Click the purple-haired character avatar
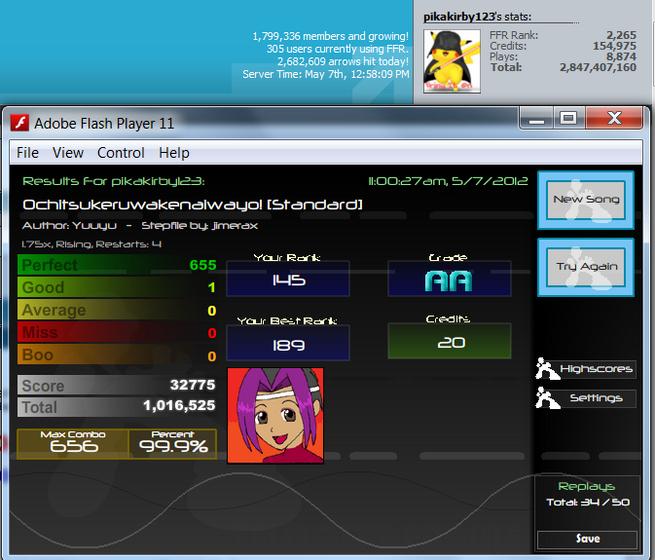The image size is (655, 560). [276, 416]
